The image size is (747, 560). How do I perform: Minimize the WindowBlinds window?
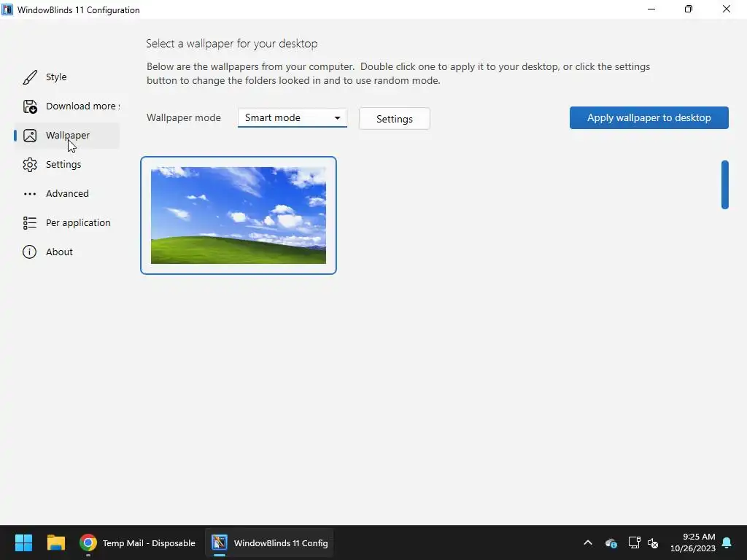(651, 9)
